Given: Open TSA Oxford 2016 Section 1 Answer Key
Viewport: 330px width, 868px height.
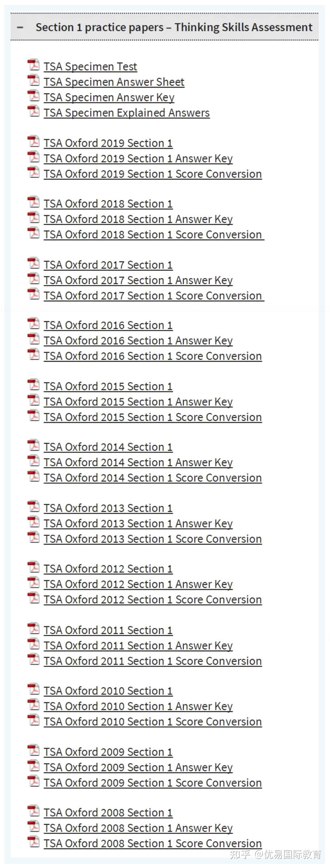Looking at the screenshot, I should (x=138, y=341).
